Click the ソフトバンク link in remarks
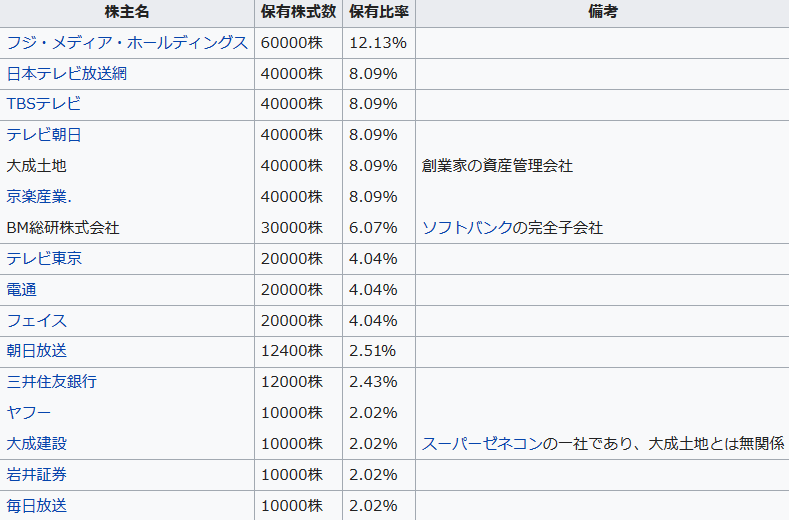The image size is (789, 520). click(467, 228)
